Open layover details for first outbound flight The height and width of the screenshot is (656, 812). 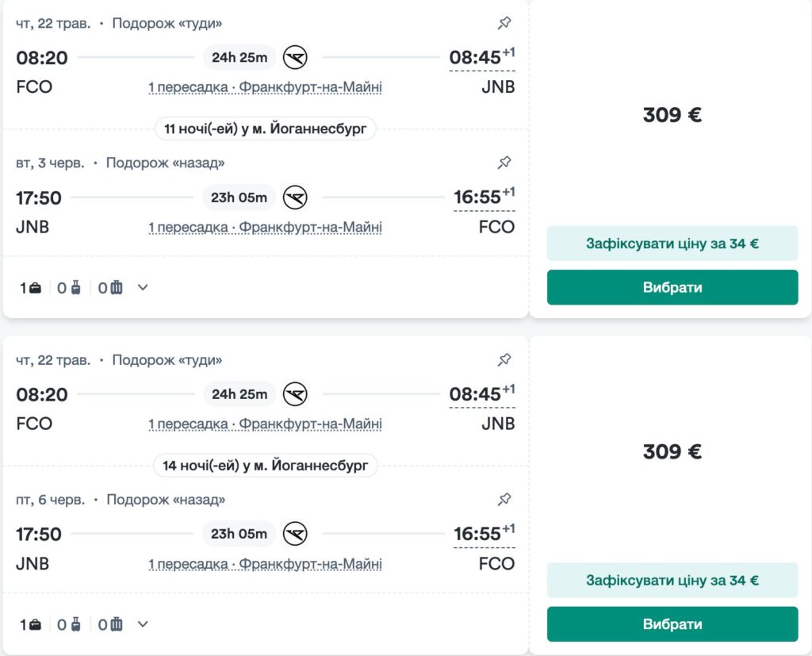[265, 87]
